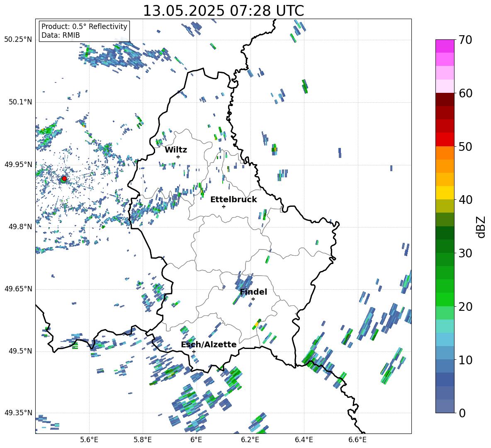Click the 6.2°E longitude label
The width and height of the screenshot is (491, 448).
coord(250,440)
